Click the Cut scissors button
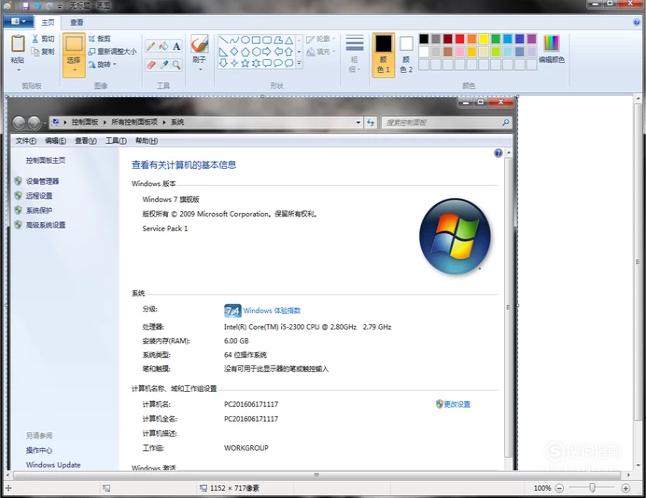 coord(43,39)
